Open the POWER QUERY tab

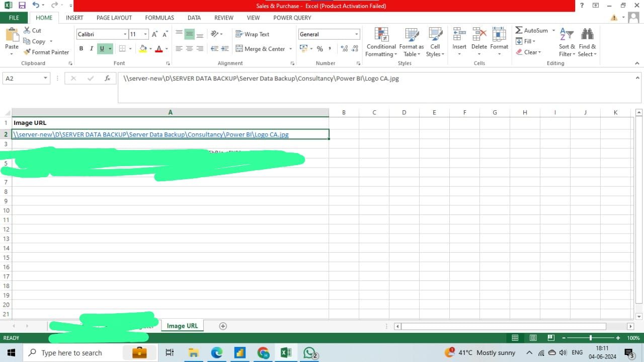click(x=292, y=18)
